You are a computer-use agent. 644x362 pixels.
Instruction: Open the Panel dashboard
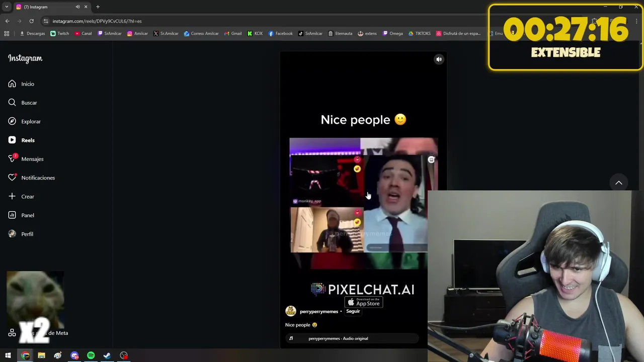[x=21, y=215]
